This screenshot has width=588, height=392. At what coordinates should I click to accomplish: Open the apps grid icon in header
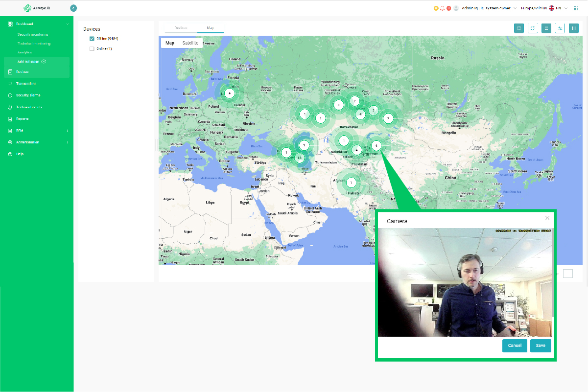575,8
